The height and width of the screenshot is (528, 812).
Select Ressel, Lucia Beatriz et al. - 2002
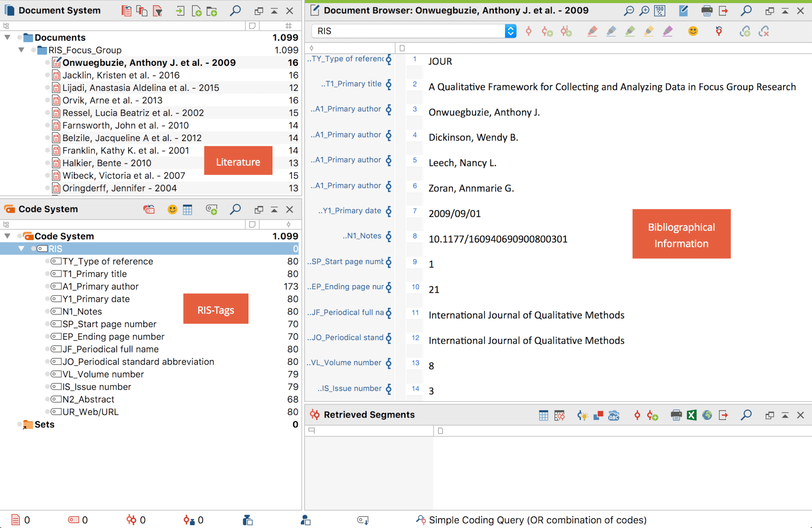click(133, 113)
